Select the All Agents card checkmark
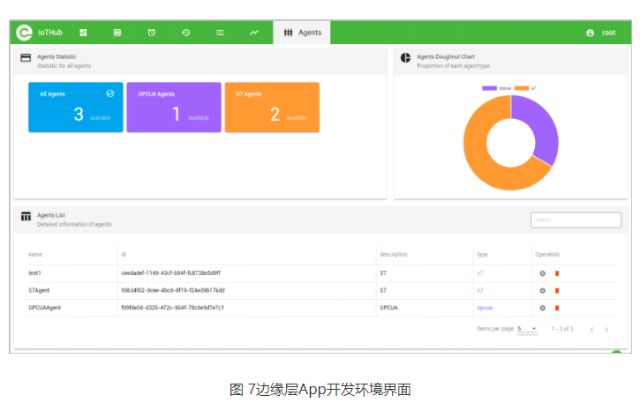640x403 pixels. click(110, 94)
